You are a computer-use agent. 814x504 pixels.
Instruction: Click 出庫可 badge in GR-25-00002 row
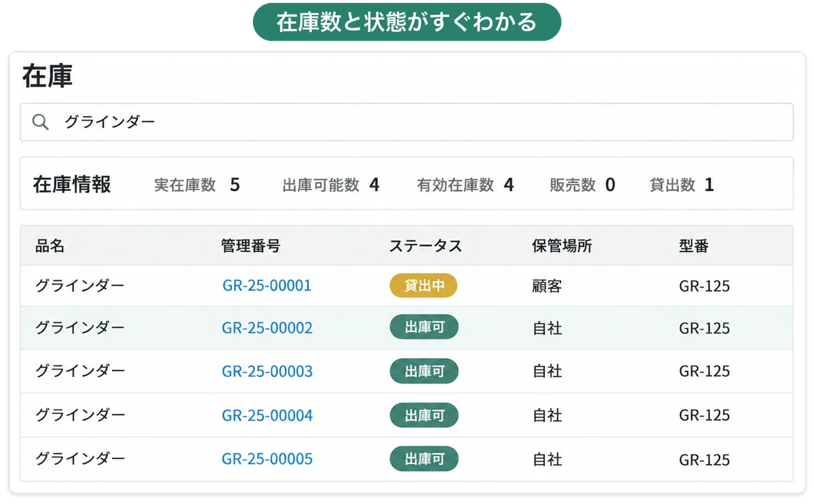point(424,328)
